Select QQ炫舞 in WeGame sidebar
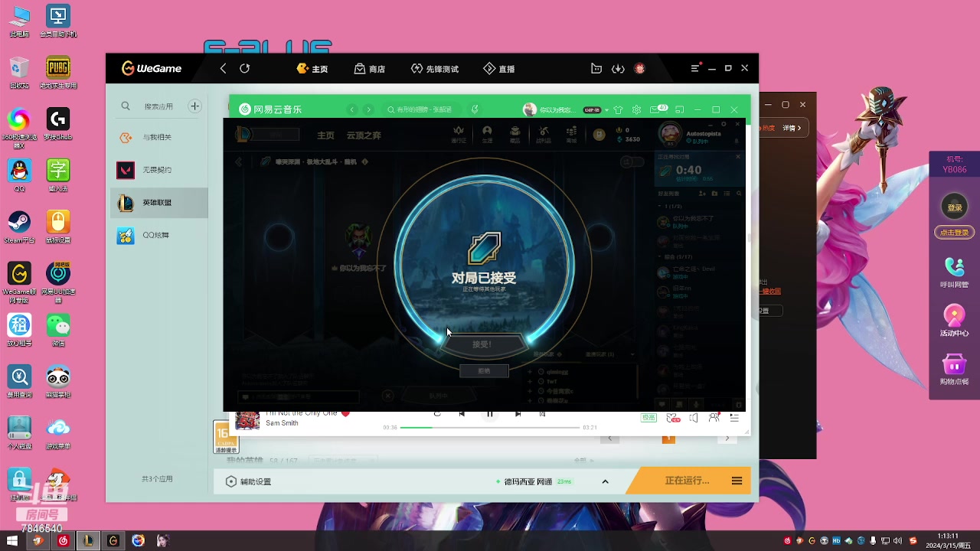This screenshot has width=980, height=551. [159, 236]
